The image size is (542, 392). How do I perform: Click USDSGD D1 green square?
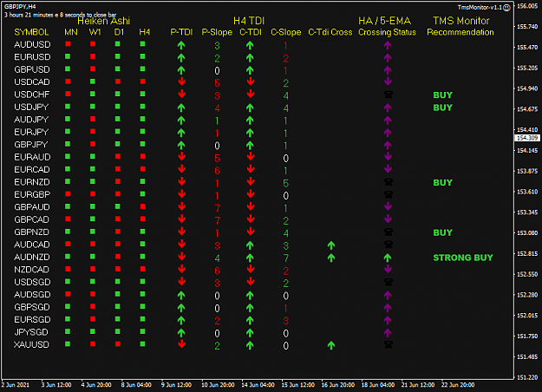click(118, 281)
